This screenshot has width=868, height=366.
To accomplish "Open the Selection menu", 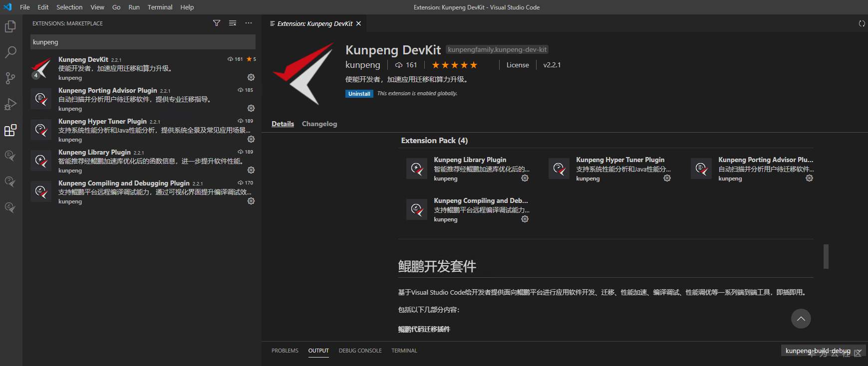I will (x=69, y=7).
